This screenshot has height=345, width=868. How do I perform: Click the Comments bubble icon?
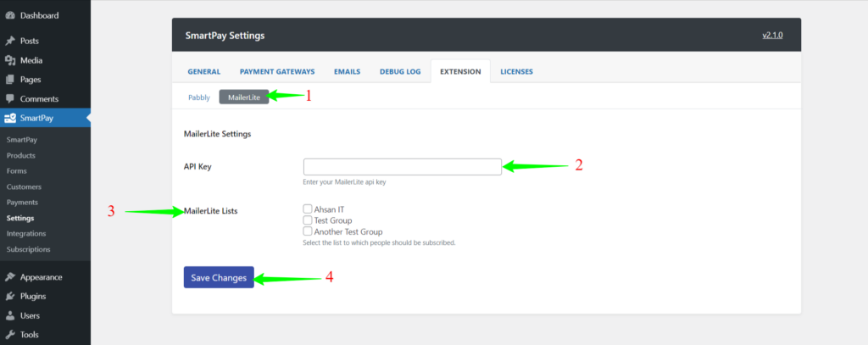(x=10, y=99)
